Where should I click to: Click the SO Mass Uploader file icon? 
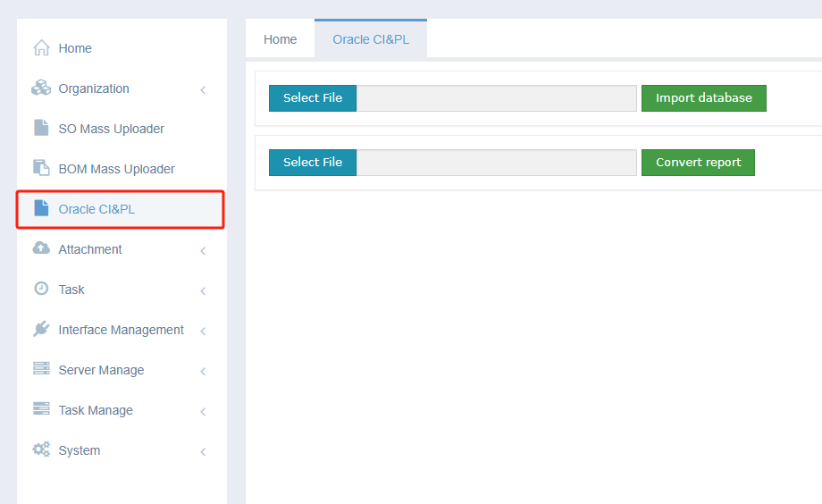(x=41, y=128)
